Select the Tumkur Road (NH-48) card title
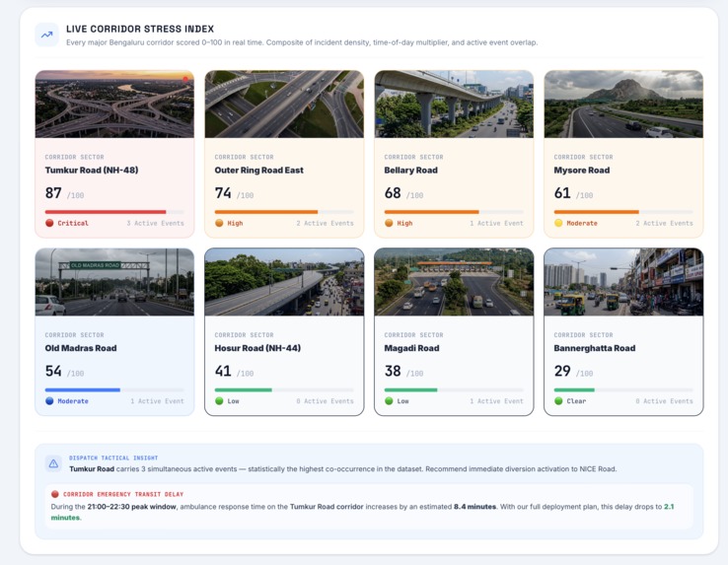The image size is (728, 565). [x=92, y=170]
